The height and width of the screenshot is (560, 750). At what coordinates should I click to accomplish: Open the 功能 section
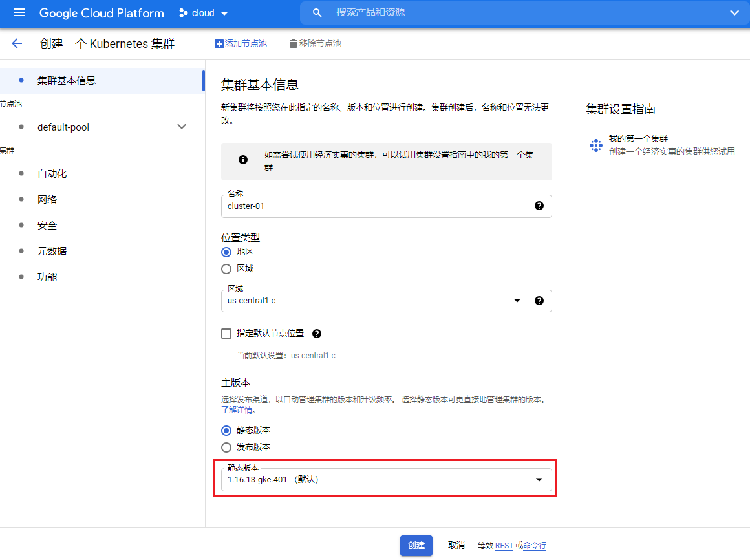[x=47, y=277]
